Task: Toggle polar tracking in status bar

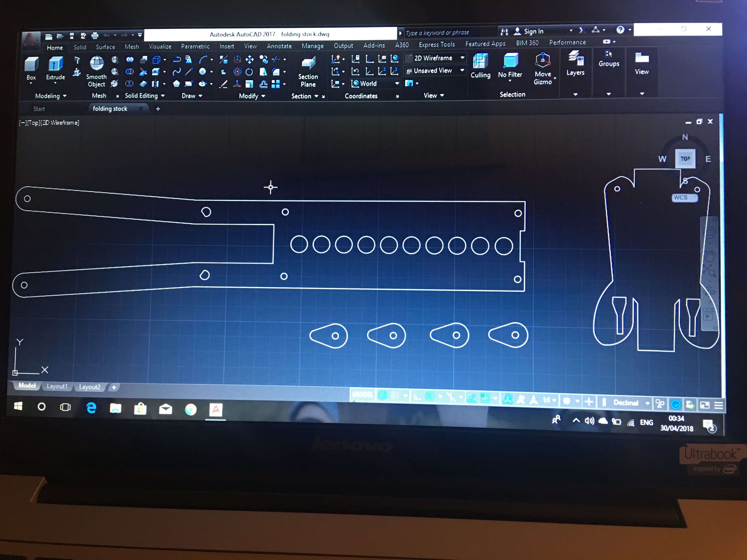Action: (430, 397)
